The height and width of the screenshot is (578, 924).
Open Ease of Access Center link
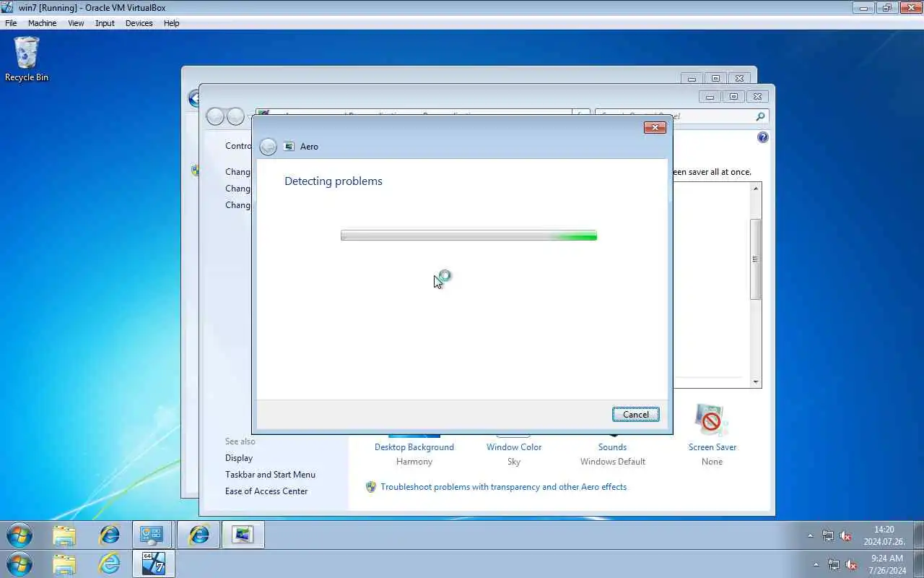point(266,491)
